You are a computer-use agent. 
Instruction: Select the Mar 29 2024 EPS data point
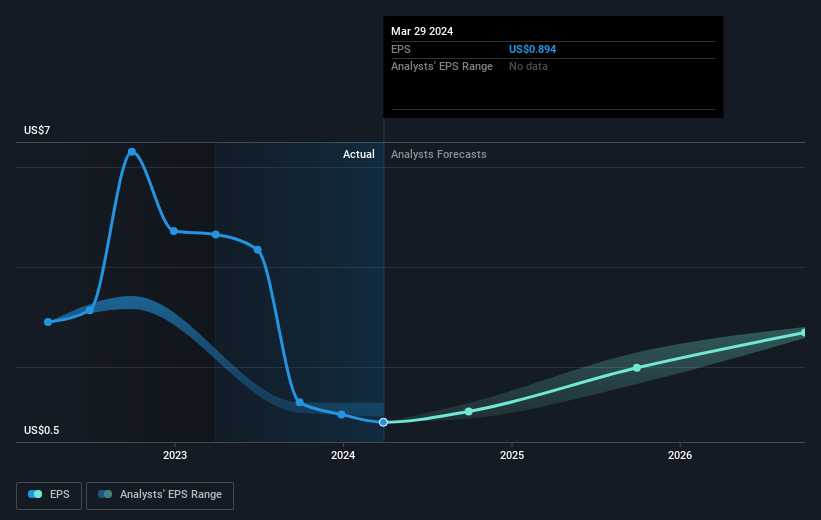pos(383,422)
